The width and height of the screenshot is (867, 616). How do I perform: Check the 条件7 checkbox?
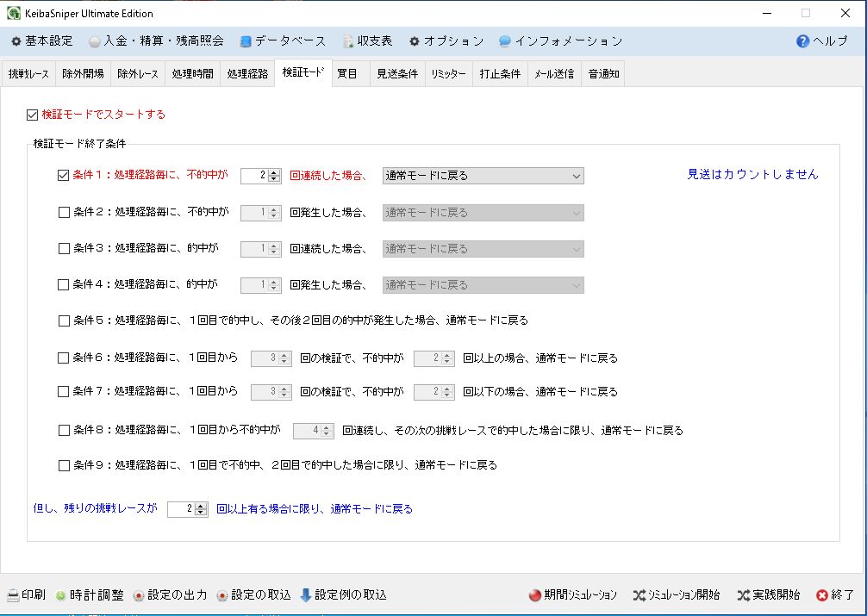64,391
